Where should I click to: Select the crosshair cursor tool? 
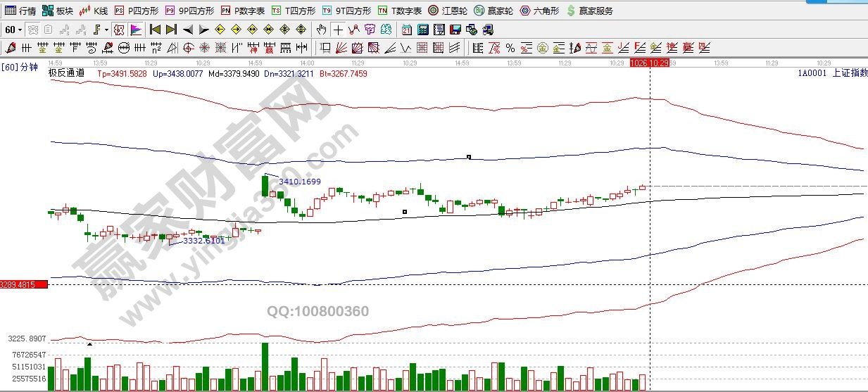tap(338, 30)
